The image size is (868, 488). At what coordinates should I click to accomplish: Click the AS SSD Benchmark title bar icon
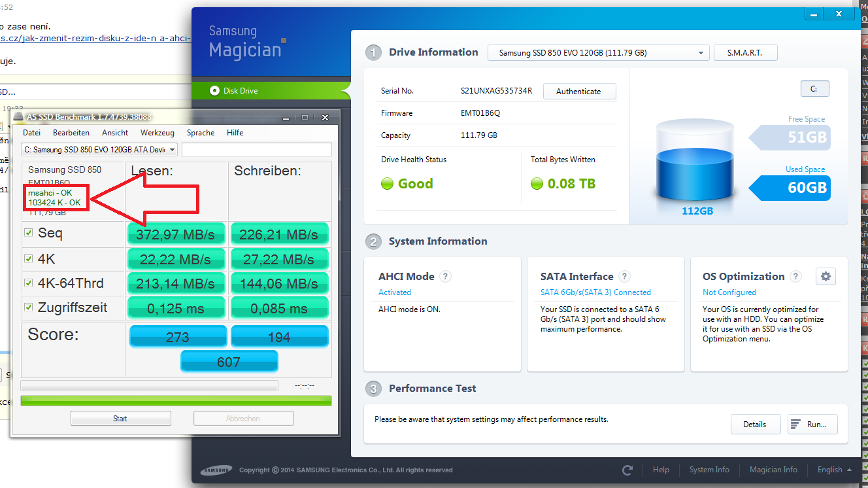tap(19, 117)
